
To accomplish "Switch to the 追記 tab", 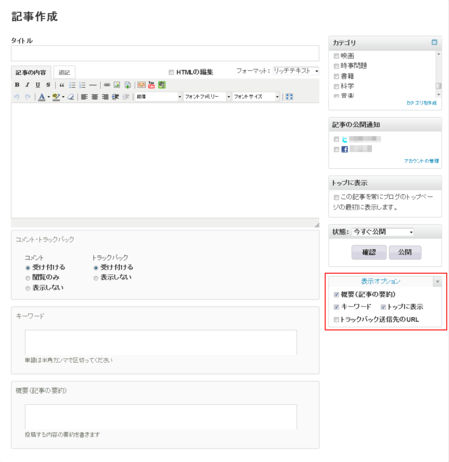I will [64, 72].
